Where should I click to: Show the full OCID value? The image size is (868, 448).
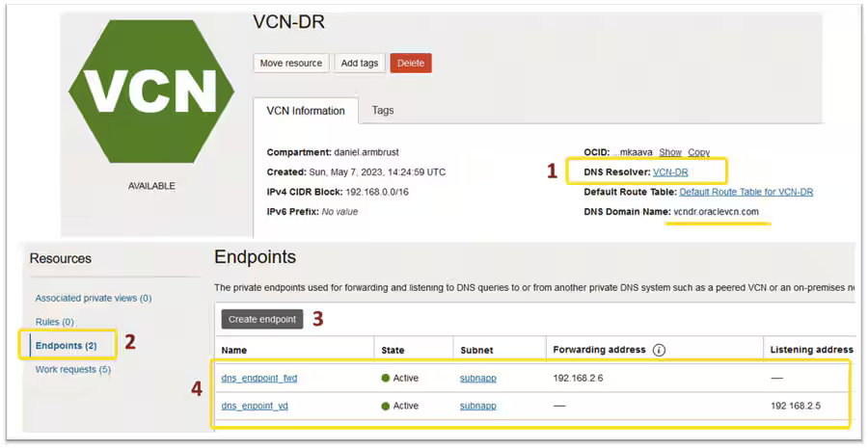(x=670, y=152)
